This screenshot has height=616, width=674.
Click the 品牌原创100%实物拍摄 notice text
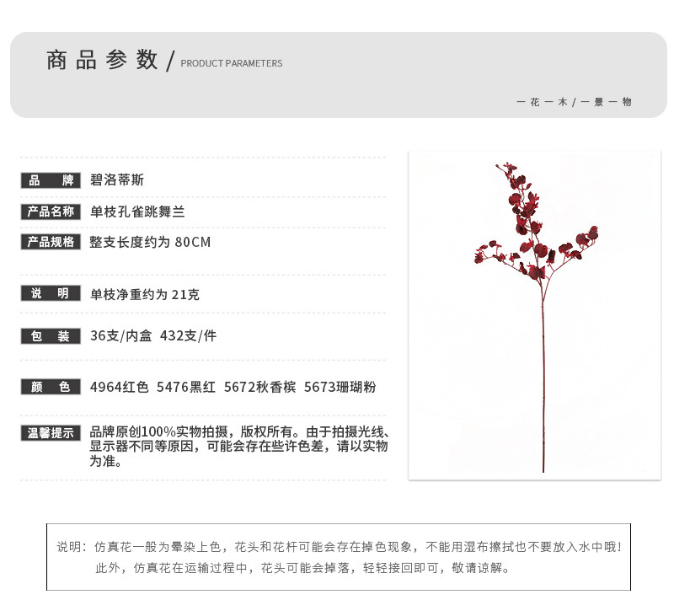(239, 447)
